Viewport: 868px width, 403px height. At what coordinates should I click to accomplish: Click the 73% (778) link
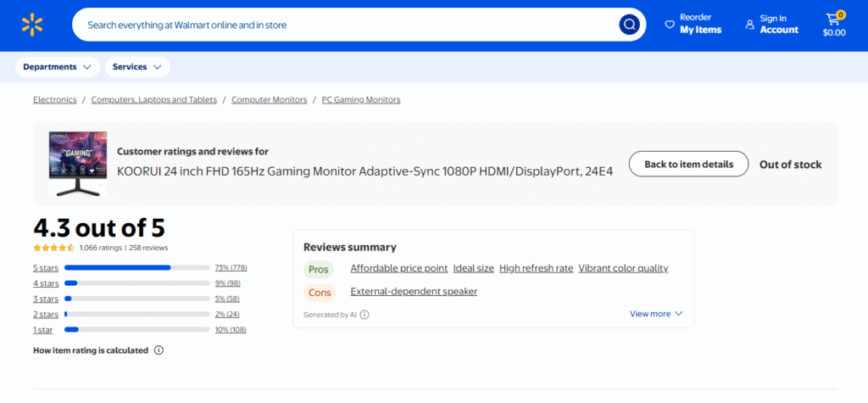pyautogui.click(x=231, y=268)
